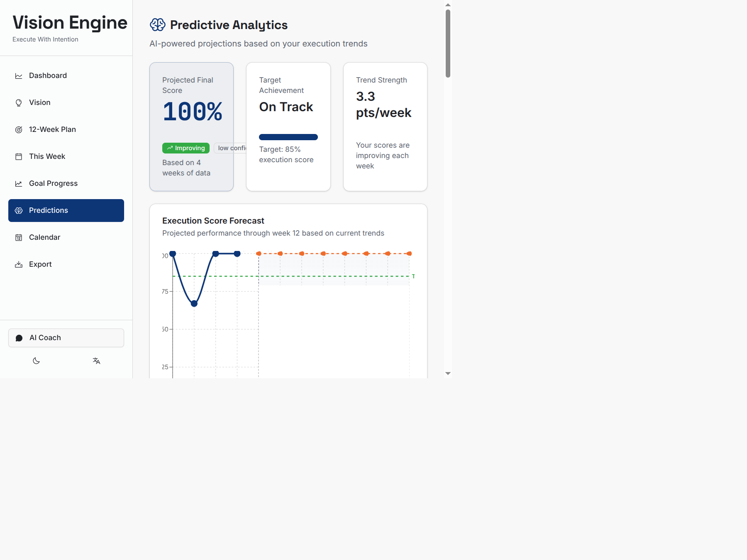Toggle dark mode with the moon icon
Viewport: 747px width, 560px height.
(x=37, y=361)
